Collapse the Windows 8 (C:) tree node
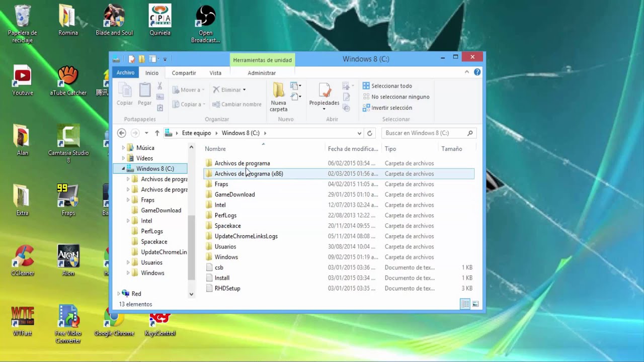Image resolution: width=644 pixels, height=362 pixels. 123,169
